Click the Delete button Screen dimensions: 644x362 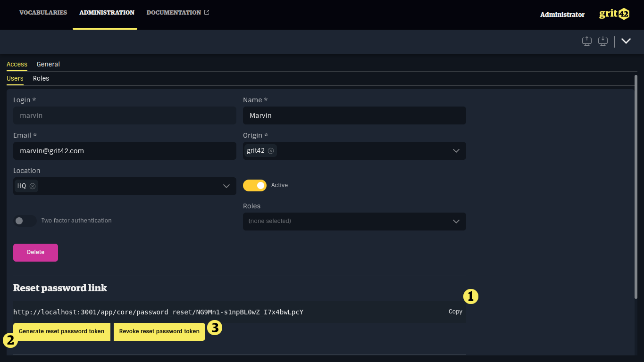tap(35, 252)
